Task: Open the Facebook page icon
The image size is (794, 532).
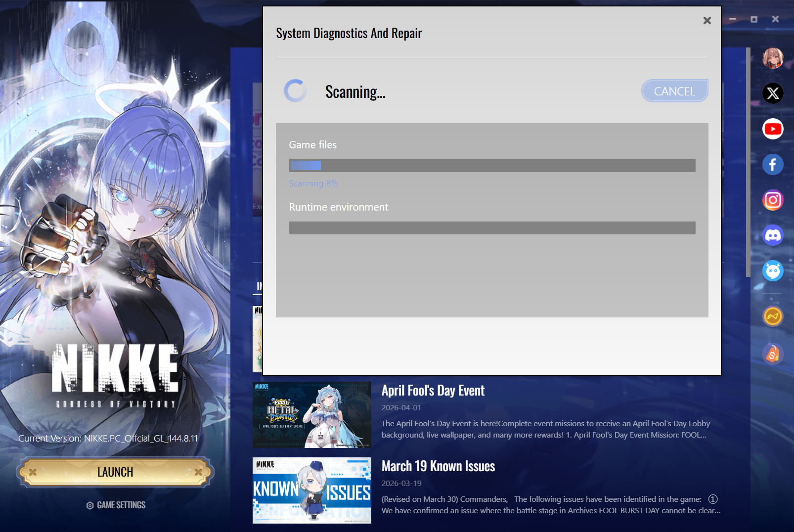Action: point(773,165)
